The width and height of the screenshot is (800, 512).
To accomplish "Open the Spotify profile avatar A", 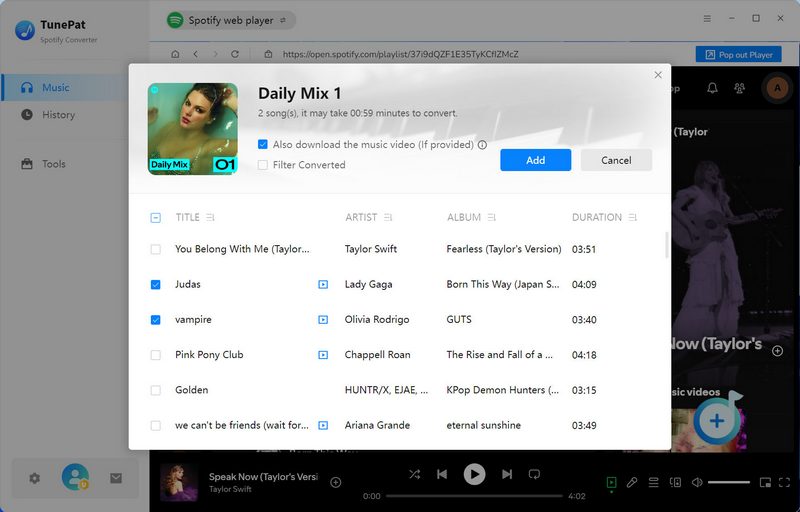I will 777,88.
